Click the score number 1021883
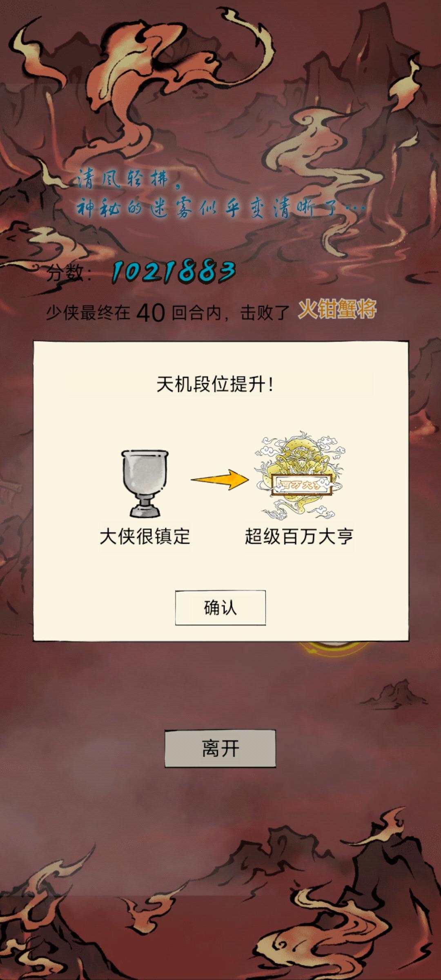This screenshot has height=980, width=441. (174, 272)
